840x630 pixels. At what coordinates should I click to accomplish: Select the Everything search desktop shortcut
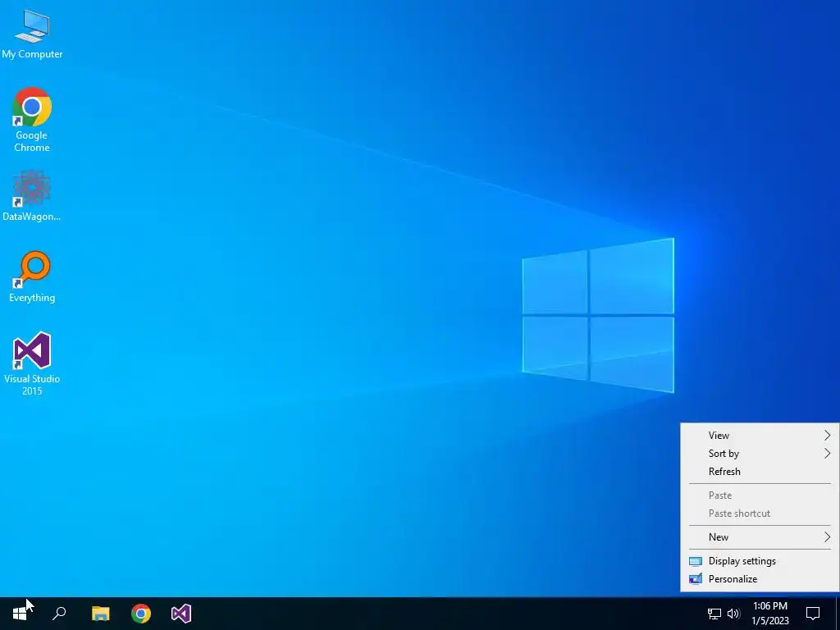(x=32, y=276)
